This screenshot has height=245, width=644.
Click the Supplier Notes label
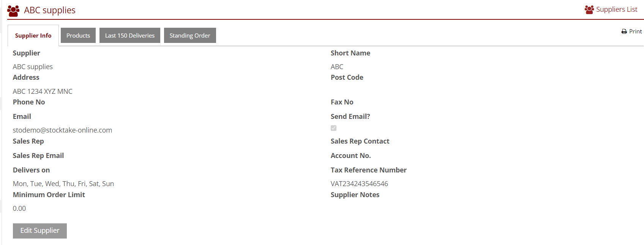(x=355, y=195)
